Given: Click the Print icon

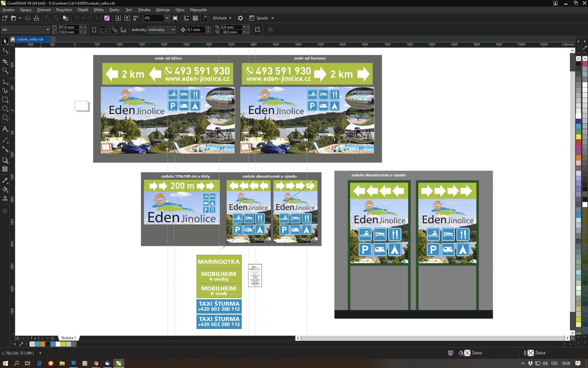Looking at the screenshot, I should (36, 18).
